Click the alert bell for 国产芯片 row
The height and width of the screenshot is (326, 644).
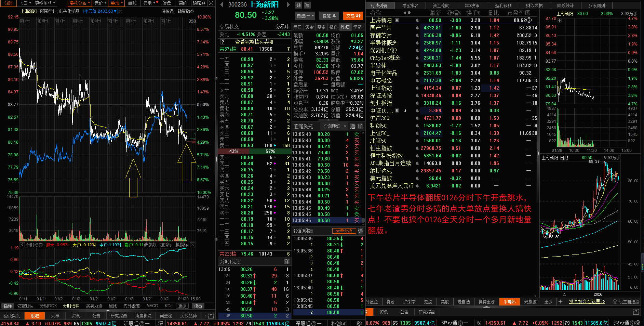[417, 28]
